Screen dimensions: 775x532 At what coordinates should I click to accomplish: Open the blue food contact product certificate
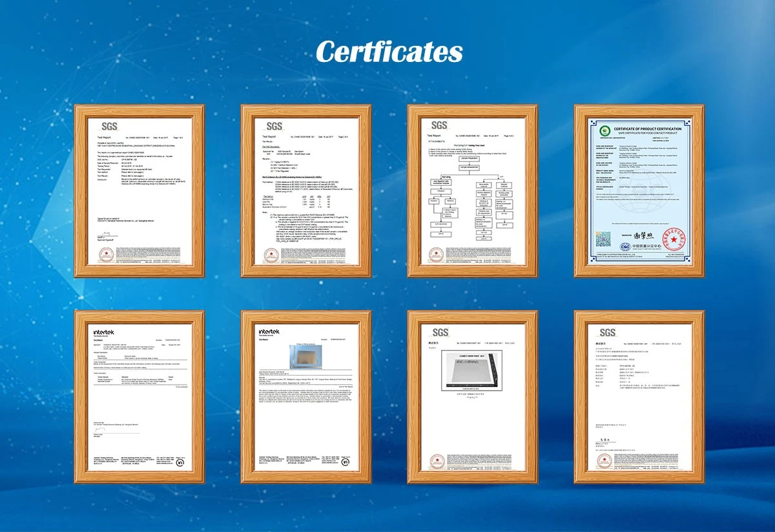click(639, 190)
